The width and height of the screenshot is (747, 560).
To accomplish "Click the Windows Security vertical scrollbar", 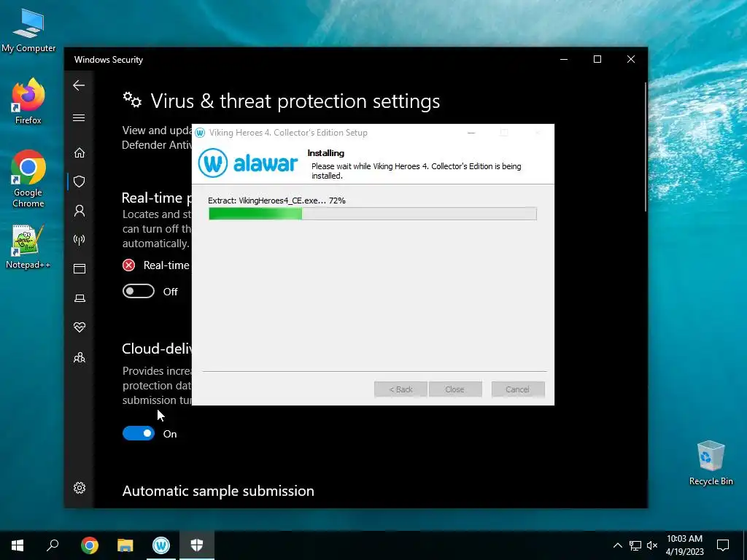I will click(x=646, y=147).
